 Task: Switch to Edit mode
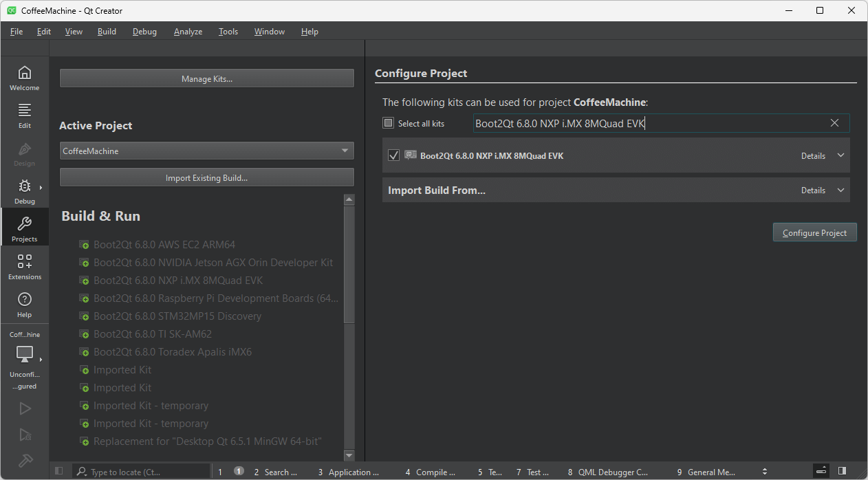pyautogui.click(x=24, y=116)
